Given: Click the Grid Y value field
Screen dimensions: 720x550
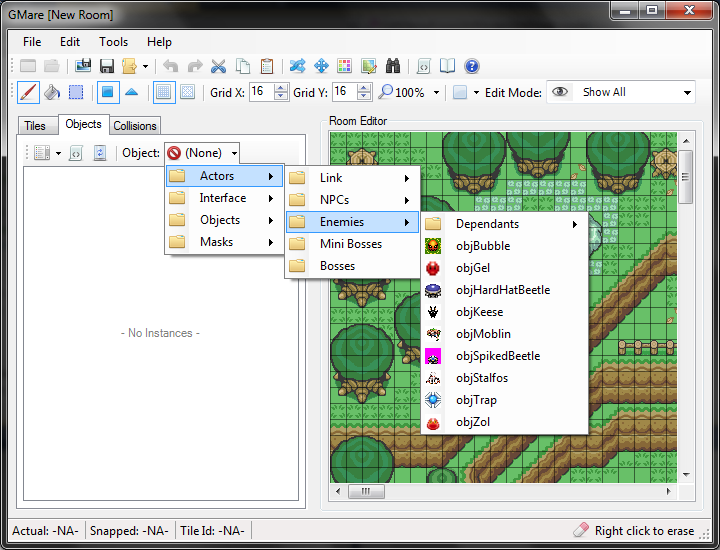Looking at the screenshot, I should click(345, 92).
